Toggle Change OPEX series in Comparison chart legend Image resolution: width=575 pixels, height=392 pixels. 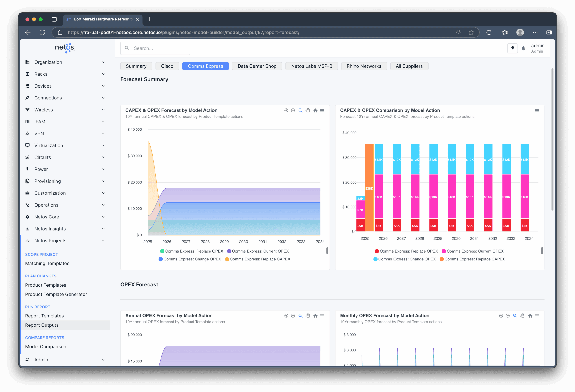pos(405,259)
